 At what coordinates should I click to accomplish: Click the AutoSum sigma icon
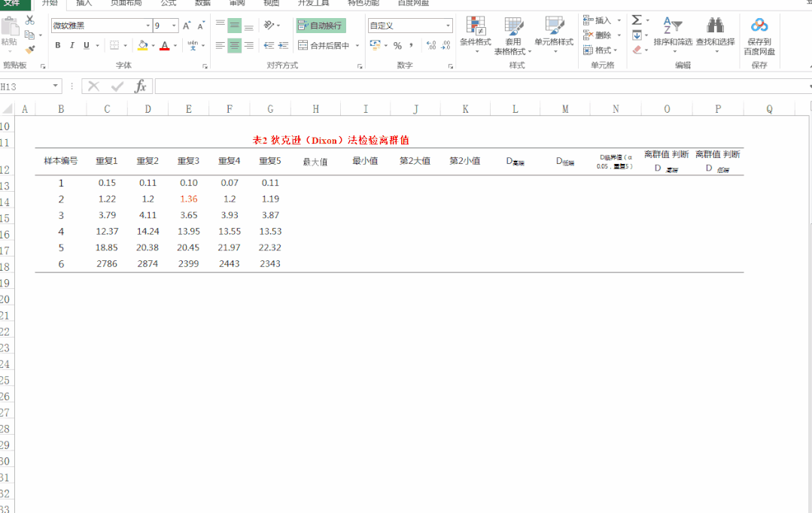(637, 20)
